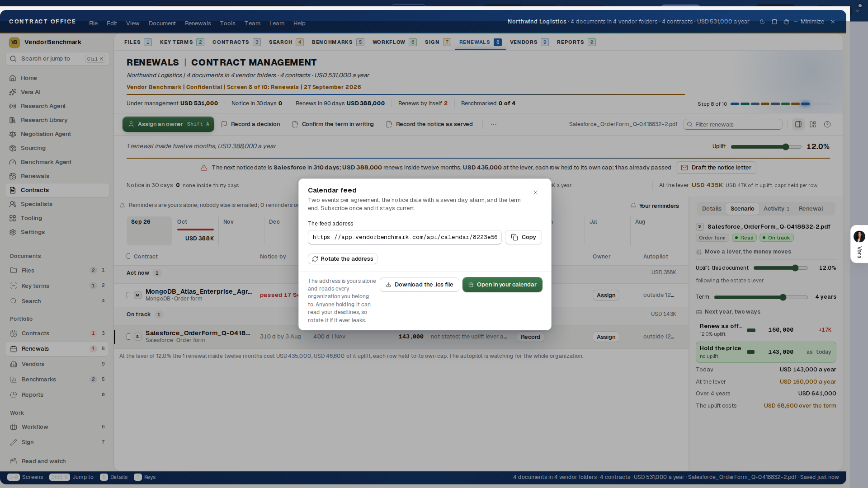
Task: Click the square window icon in title bar
Action: click(774, 22)
